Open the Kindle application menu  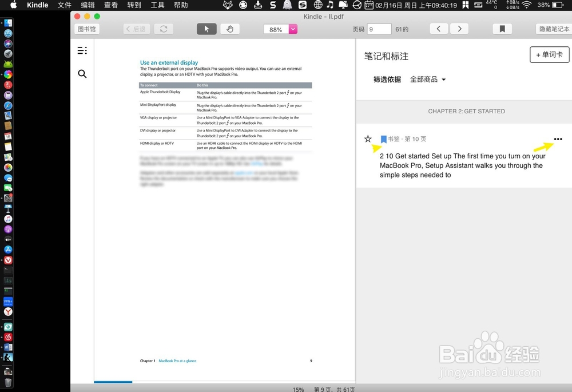38,5
